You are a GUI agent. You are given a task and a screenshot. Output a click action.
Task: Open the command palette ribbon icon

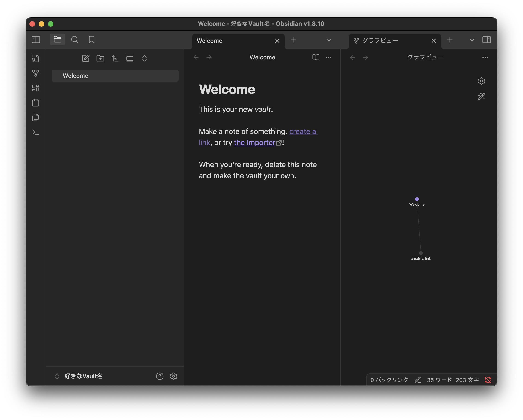tap(36, 132)
